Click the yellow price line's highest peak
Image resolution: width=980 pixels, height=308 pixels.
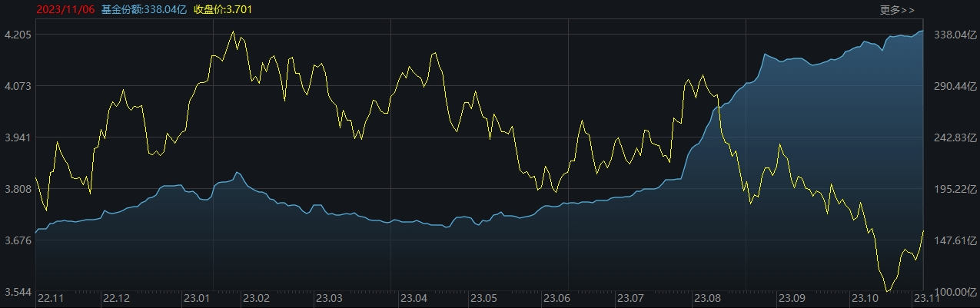point(233,31)
